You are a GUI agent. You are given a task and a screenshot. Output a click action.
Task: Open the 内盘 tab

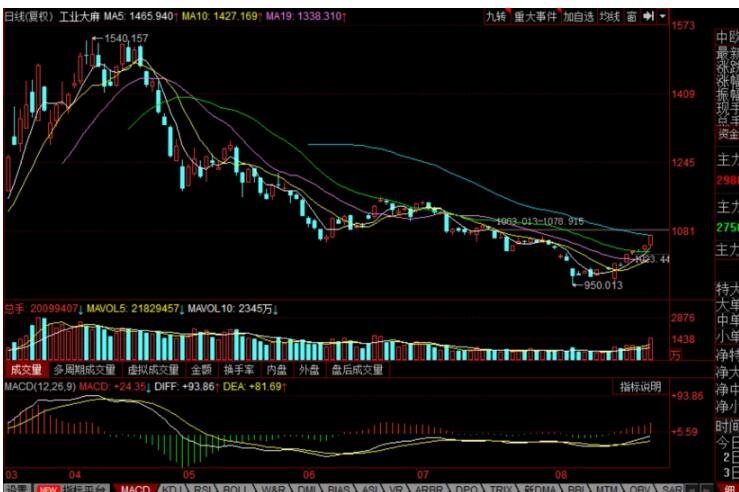(x=276, y=370)
